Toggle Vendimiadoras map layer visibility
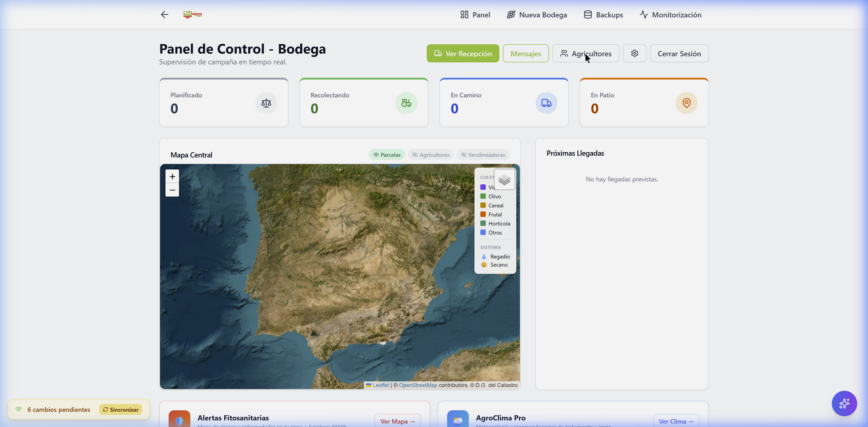Screen dimensions: 868x427 (x=483, y=155)
